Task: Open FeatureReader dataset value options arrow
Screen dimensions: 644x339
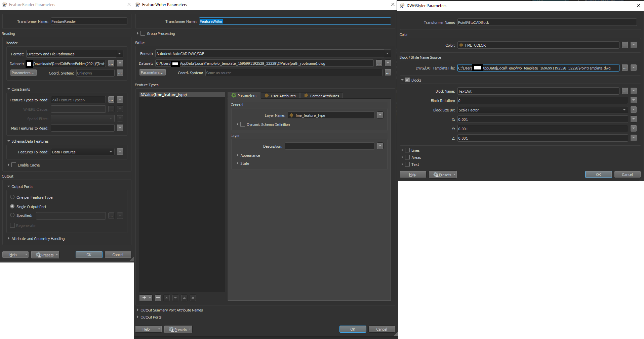Action: [120, 63]
